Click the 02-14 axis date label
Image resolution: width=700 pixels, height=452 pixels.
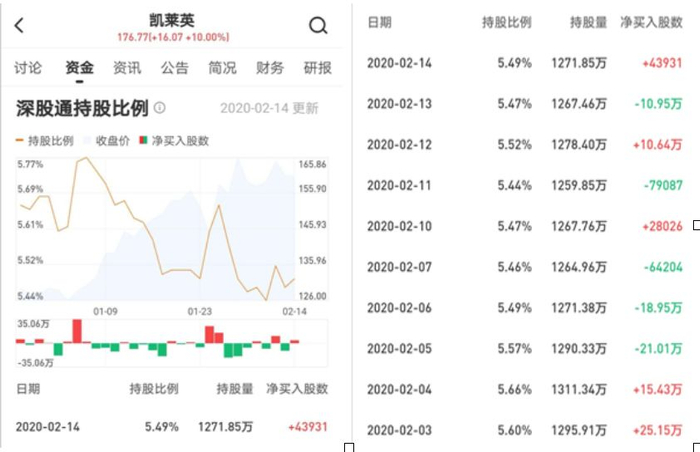click(294, 311)
